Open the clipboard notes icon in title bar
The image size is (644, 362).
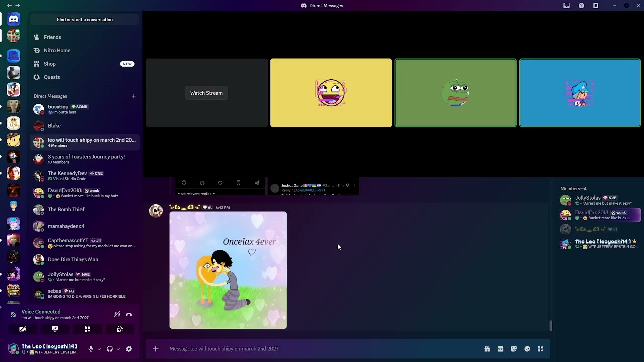pyautogui.click(x=596, y=6)
